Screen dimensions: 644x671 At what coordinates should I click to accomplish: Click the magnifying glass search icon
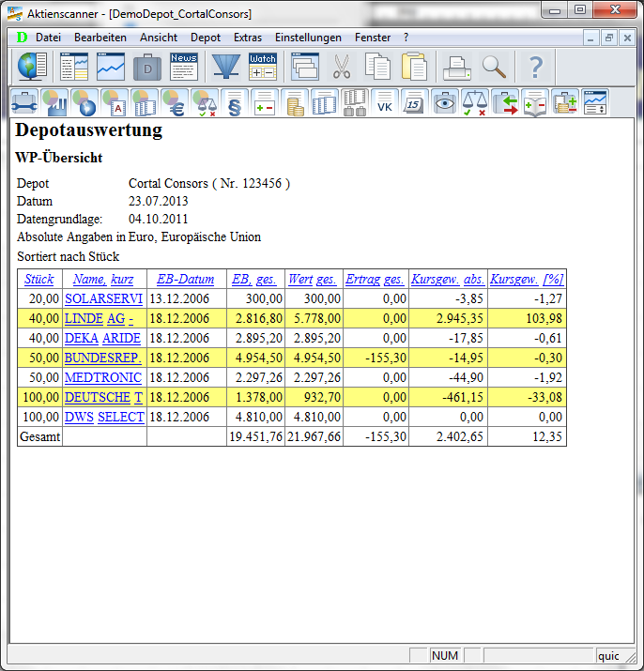pos(494,67)
